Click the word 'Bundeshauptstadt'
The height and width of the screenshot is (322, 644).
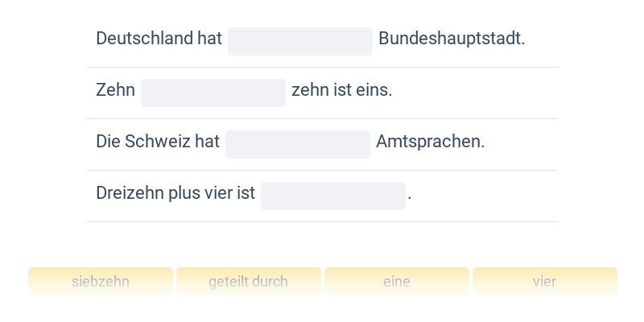click(451, 39)
